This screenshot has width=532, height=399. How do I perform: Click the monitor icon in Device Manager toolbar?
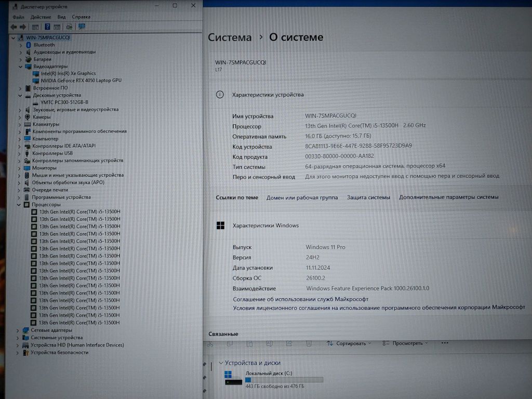82,26
